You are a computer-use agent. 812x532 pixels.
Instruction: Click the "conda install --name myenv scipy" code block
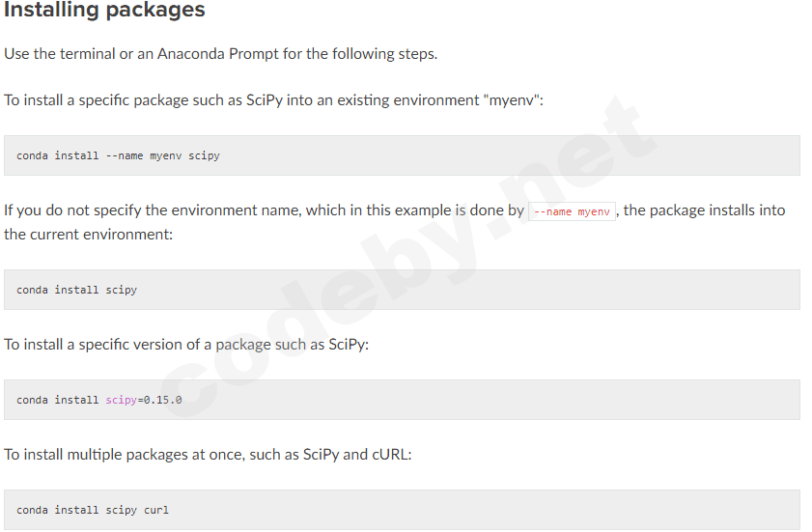pos(402,155)
